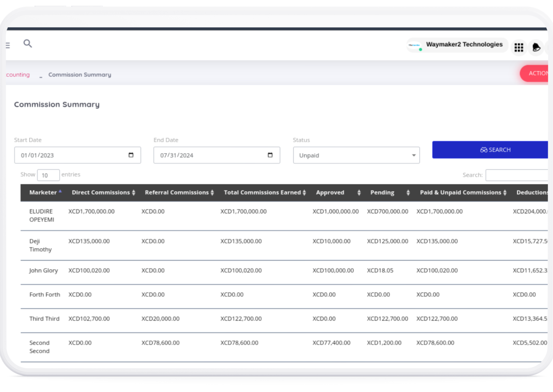Sort by Direct Commissions column arrows

(133, 192)
